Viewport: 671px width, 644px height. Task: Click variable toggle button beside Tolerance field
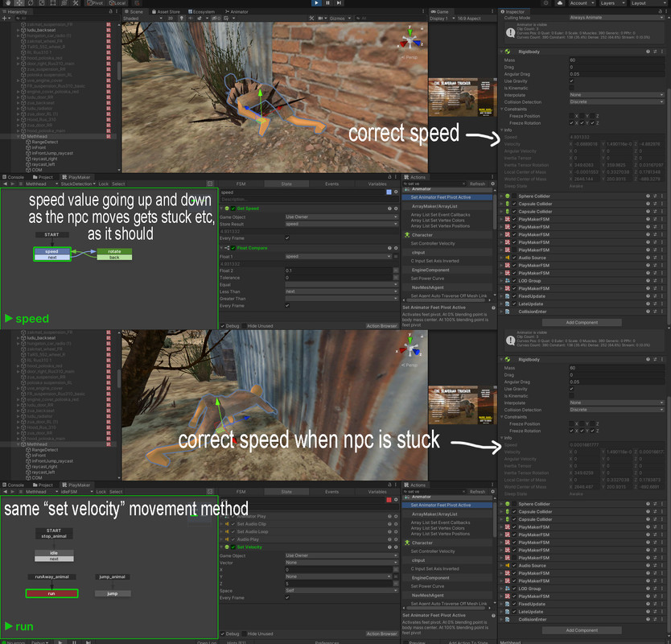point(396,278)
